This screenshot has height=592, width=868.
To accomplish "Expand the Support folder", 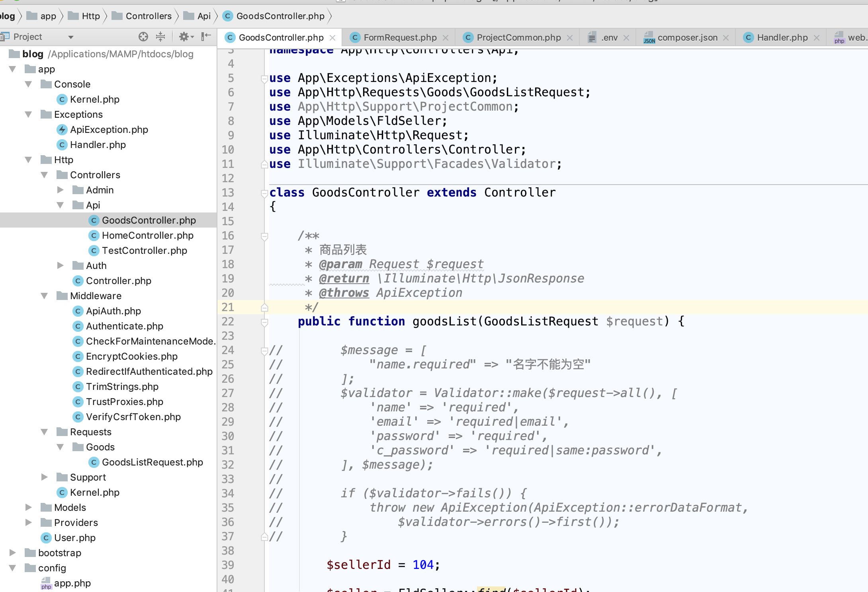I will coord(44,477).
